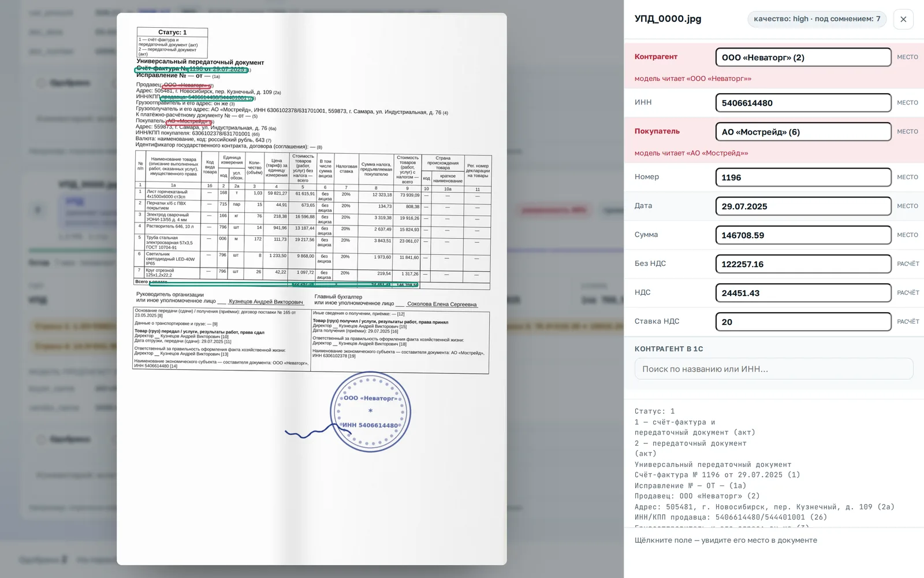Select OCR line 'Статус: 1' in text panel

pos(655,412)
